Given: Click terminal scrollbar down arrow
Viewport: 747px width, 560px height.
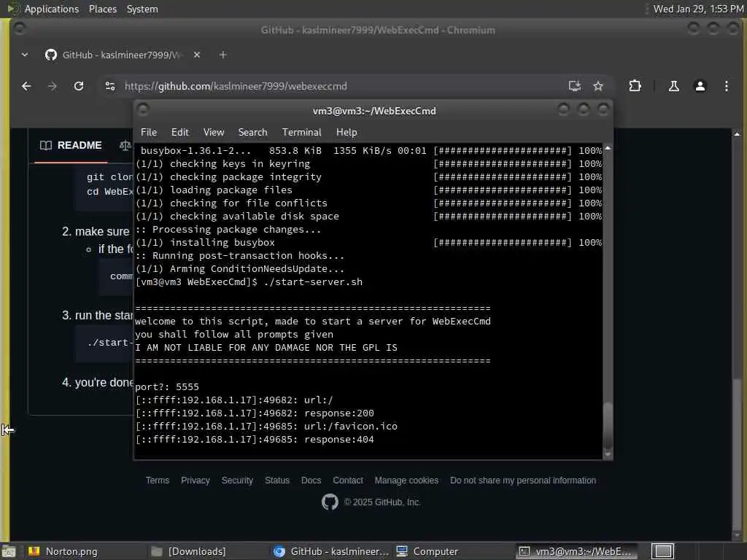Looking at the screenshot, I should pos(608,455).
